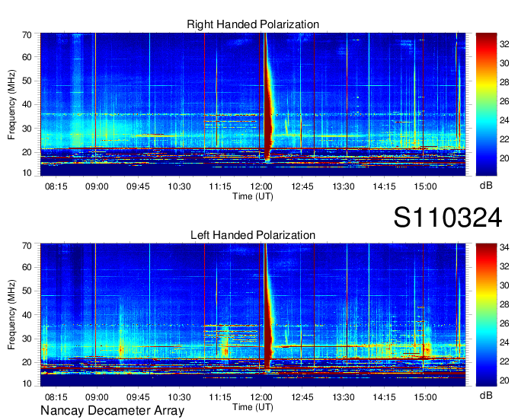
Task: Click the Right Handed Polarization color bar
Action: tap(486, 104)
